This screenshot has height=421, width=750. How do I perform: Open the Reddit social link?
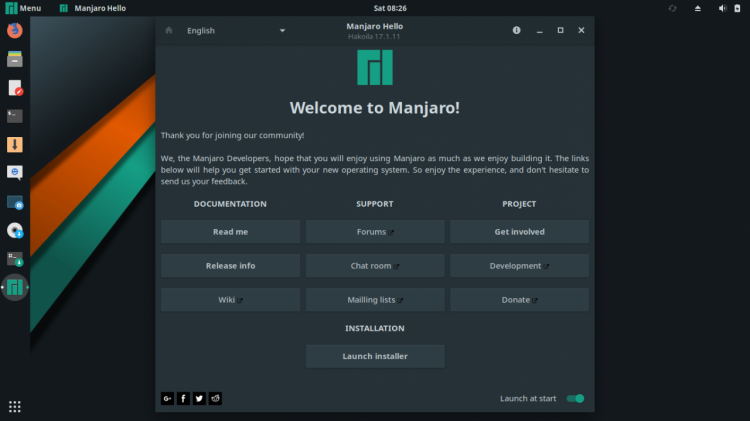[x=215, y=399]
